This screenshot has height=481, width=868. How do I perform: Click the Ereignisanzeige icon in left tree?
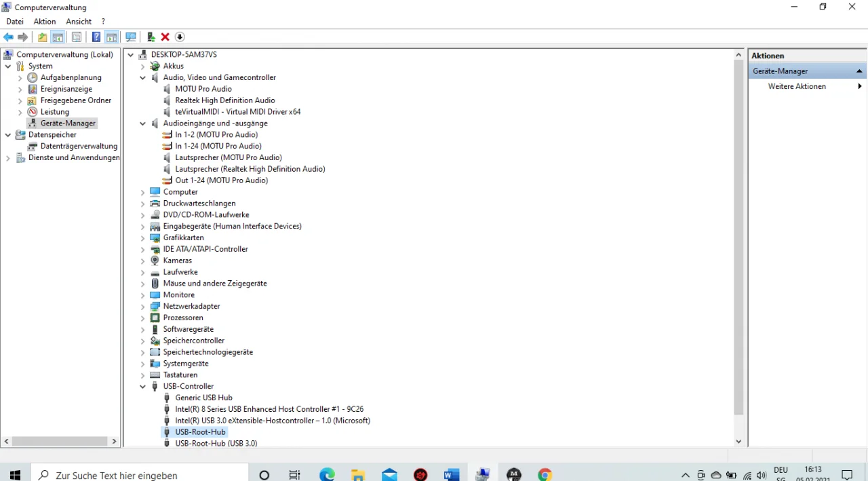pos(33,89)
